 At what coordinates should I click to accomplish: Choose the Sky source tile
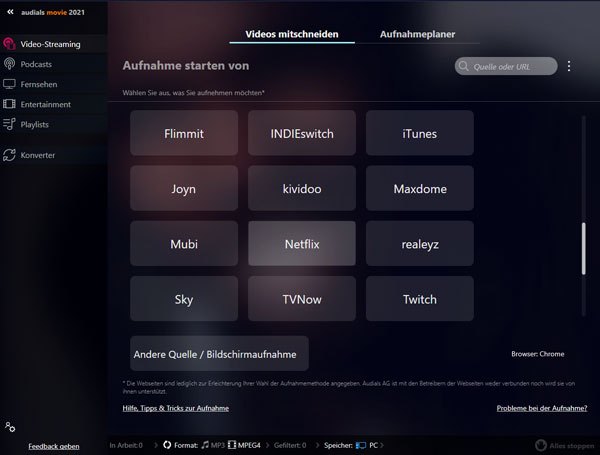184,298
